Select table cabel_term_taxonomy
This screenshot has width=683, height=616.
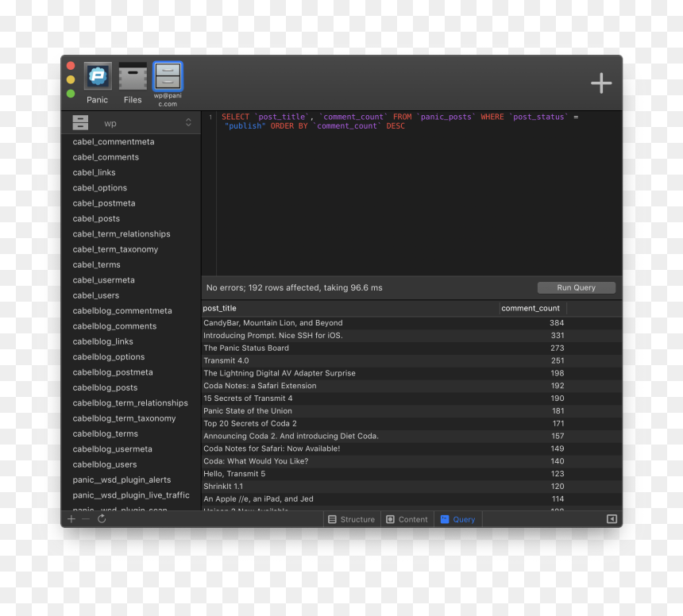tap(131, 249)
